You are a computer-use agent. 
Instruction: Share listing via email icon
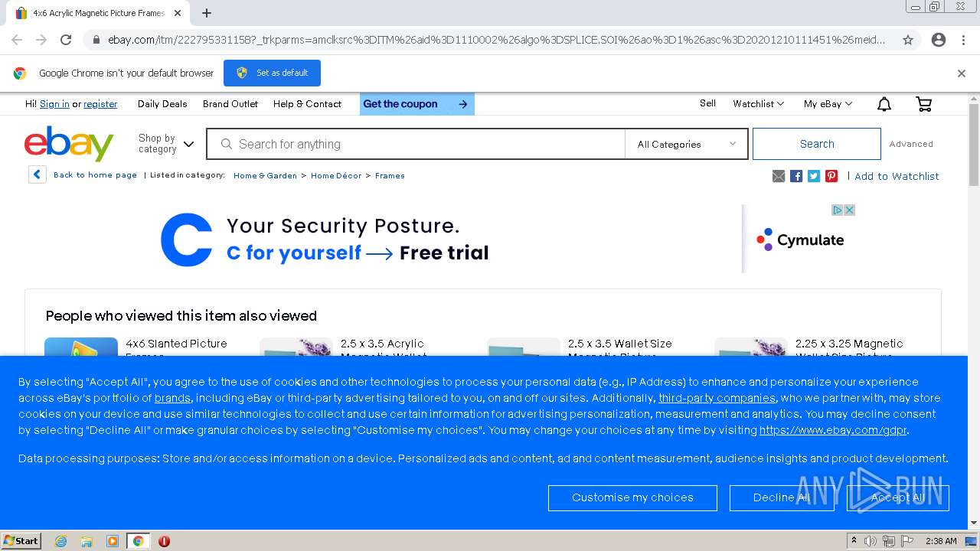tap(779, 176)
